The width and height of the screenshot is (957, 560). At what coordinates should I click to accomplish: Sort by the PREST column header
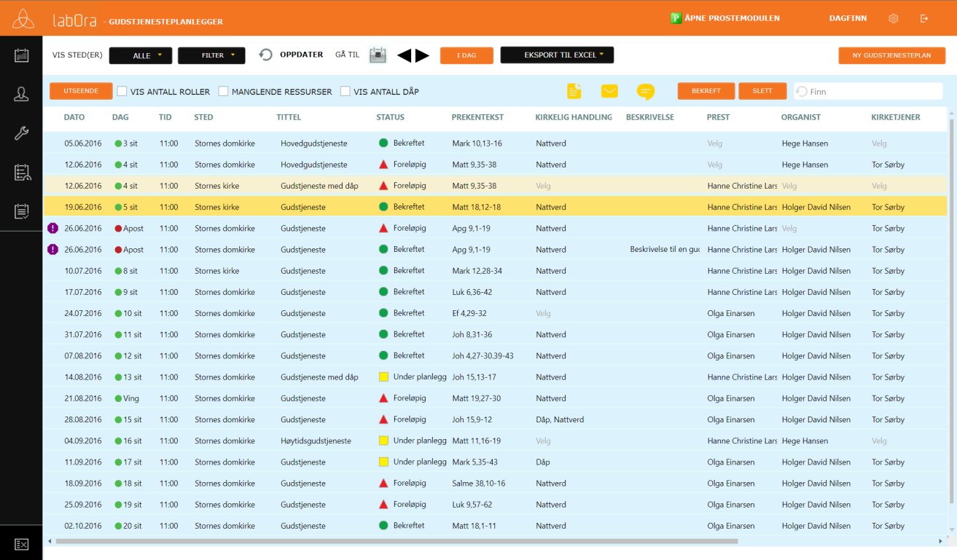pos(718,117)
